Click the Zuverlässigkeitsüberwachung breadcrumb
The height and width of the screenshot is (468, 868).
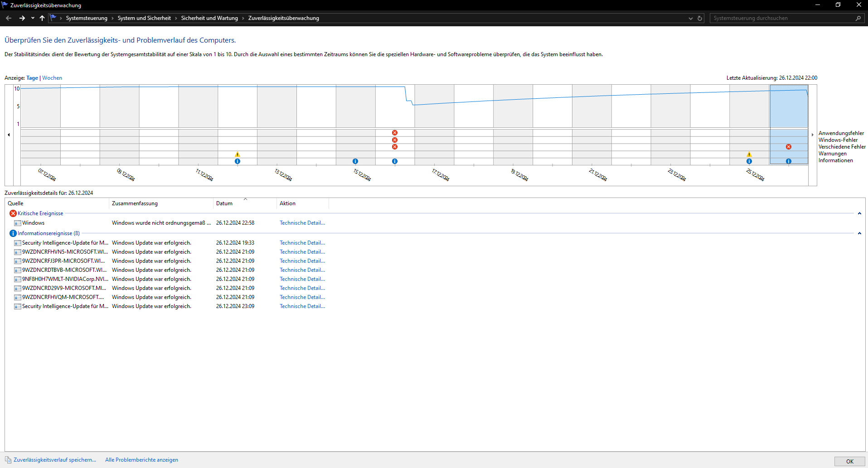pos(284,18)
